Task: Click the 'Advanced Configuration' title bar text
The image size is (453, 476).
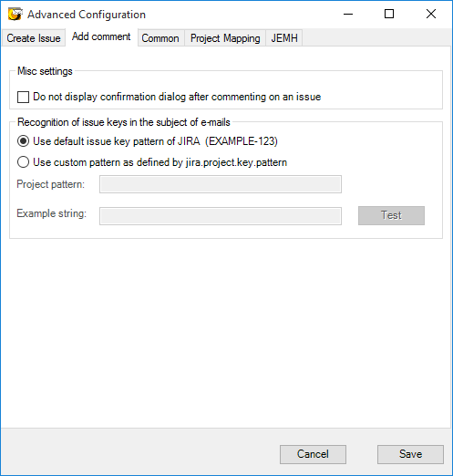Action: pyautogui.click(x=87, y=15)
